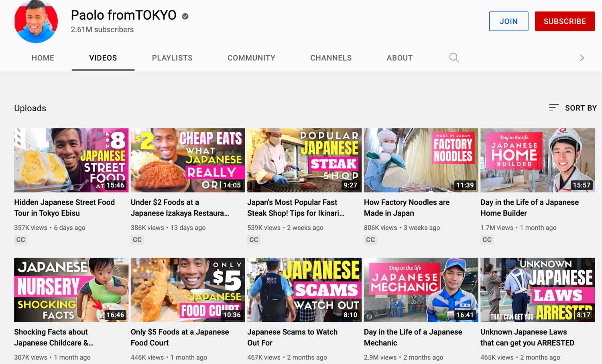
Task: Click CC badge under Factory Noodles video
Action: (x=370, y=240)
